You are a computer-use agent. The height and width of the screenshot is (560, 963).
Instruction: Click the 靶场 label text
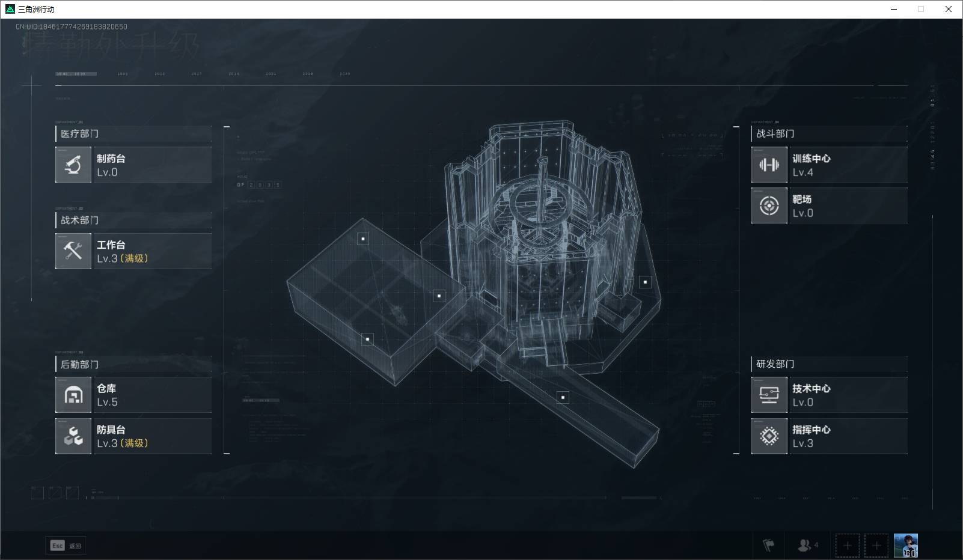[x=802, y=199]
